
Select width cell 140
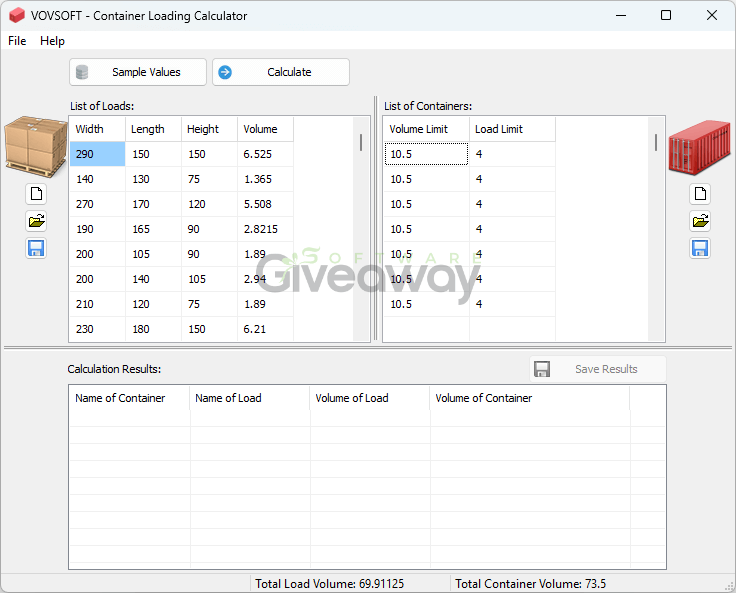98,179
